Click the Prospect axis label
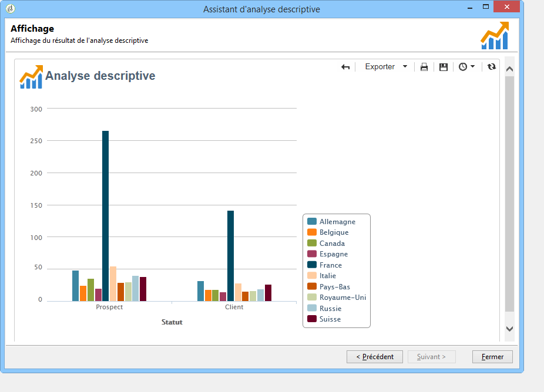This screenshot has height=392, width=544. pyautogui.click(x=109, y=307)
